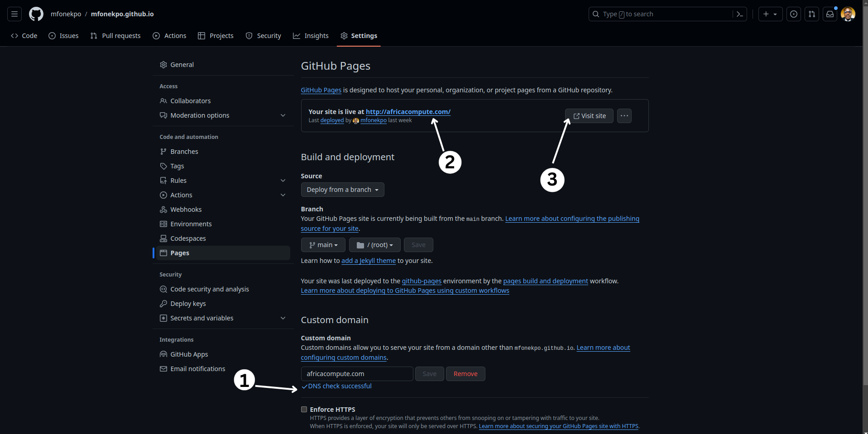Open the issues icon in header
868x434 pixels.
(794, 14)
